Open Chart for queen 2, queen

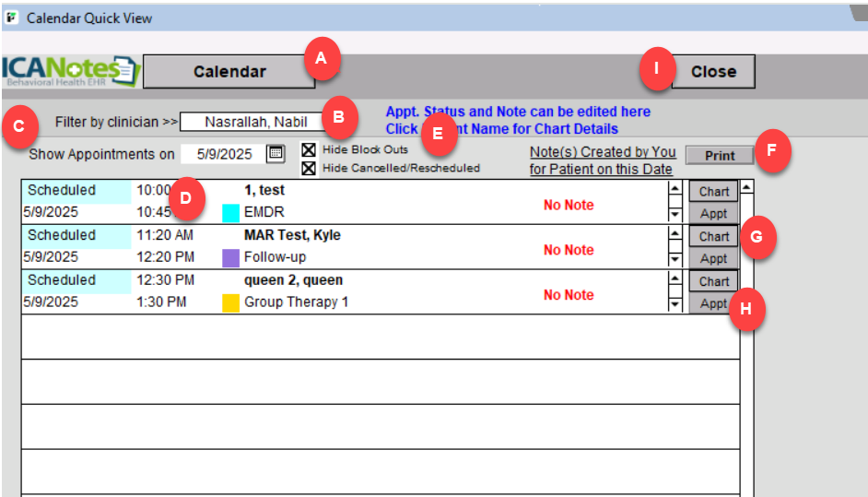click(x=713, y=281)
